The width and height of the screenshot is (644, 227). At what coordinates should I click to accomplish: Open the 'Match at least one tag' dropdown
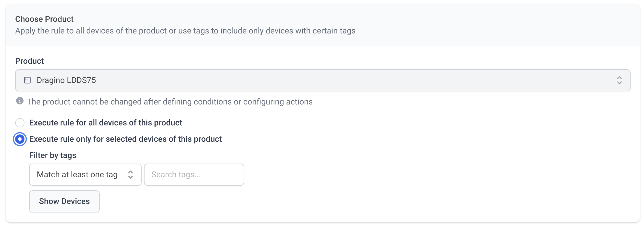85,175
